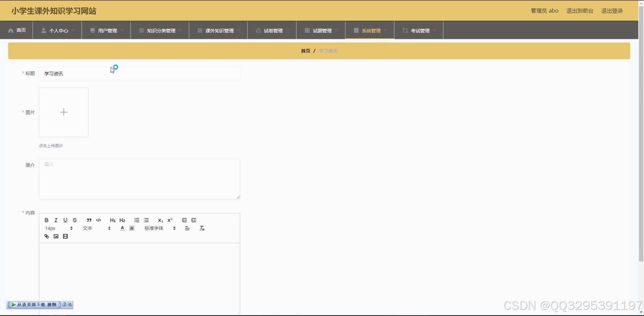The width and height of the screenshot is (644, 316).
Task: Expand the 试题管理 menu
Action: (x=321, y=30)
